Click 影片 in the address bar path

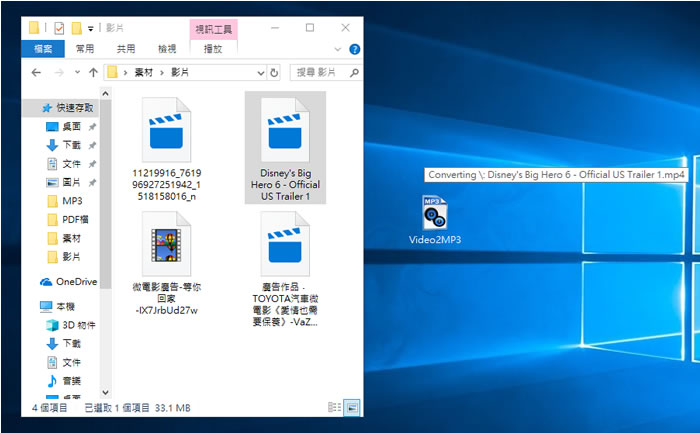point(180,72)
